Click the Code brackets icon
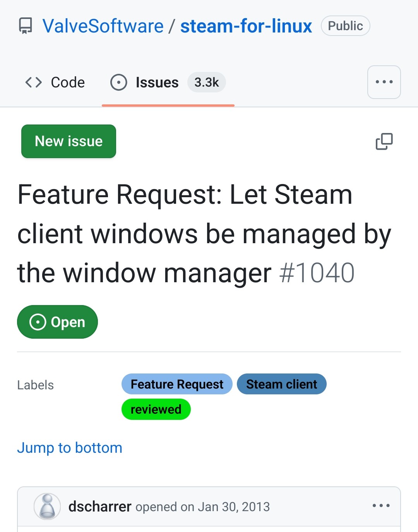The width and height of the screenshot is (418, 532). pyautogui.click(x=34, y=82)
